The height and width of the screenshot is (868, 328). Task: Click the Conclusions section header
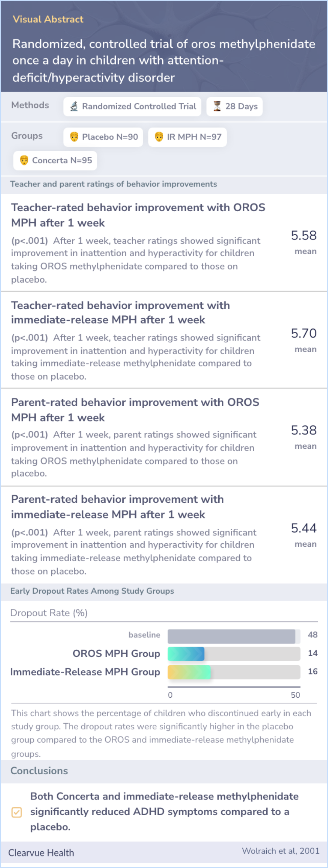pos(39,771)
